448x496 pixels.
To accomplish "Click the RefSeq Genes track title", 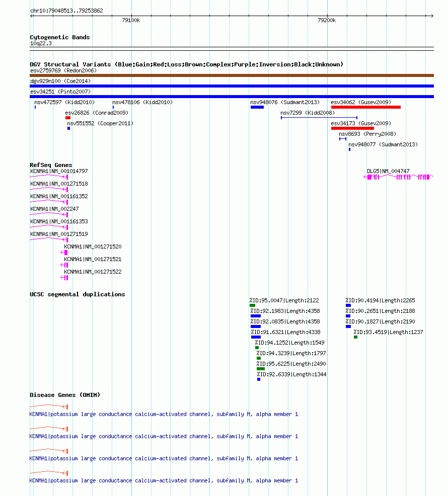I will point(51,165).
